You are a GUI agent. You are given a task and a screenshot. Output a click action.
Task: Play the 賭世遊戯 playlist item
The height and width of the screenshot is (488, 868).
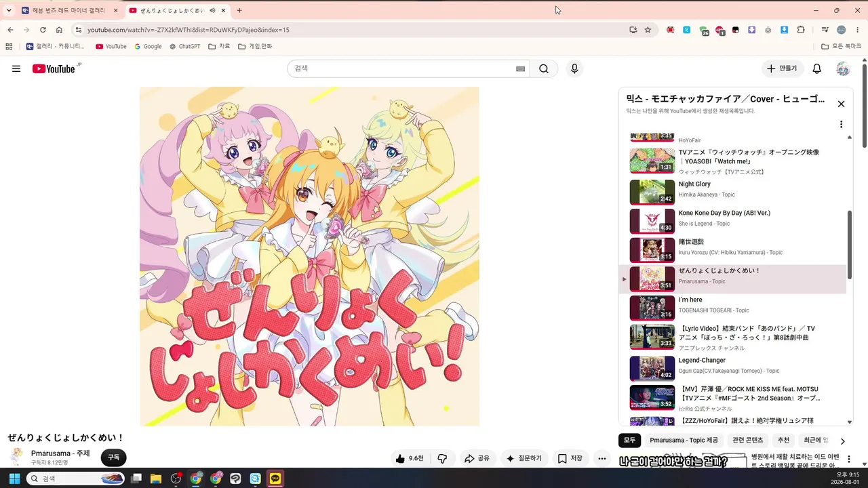(x=734, y=249)
